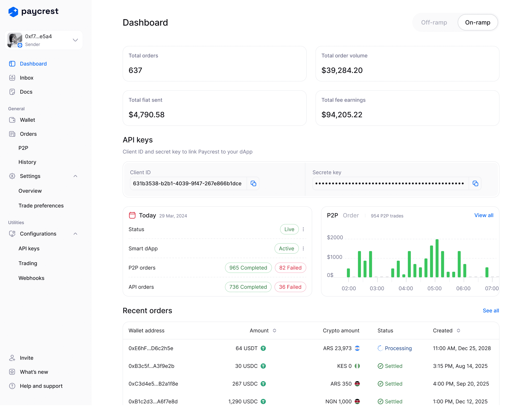Open three-dot menu beside Live status
Viewport: 532px width, 419px height.
(303, 229)
